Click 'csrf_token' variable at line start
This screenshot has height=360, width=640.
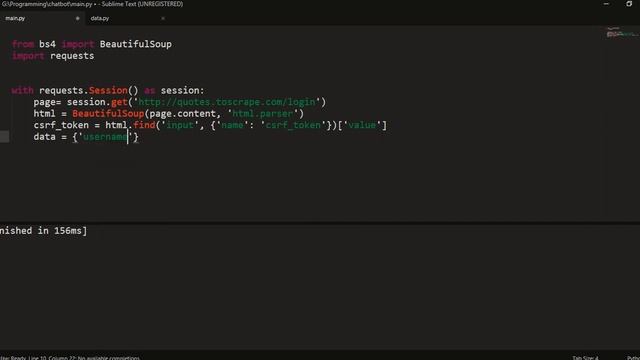point(61,125)
